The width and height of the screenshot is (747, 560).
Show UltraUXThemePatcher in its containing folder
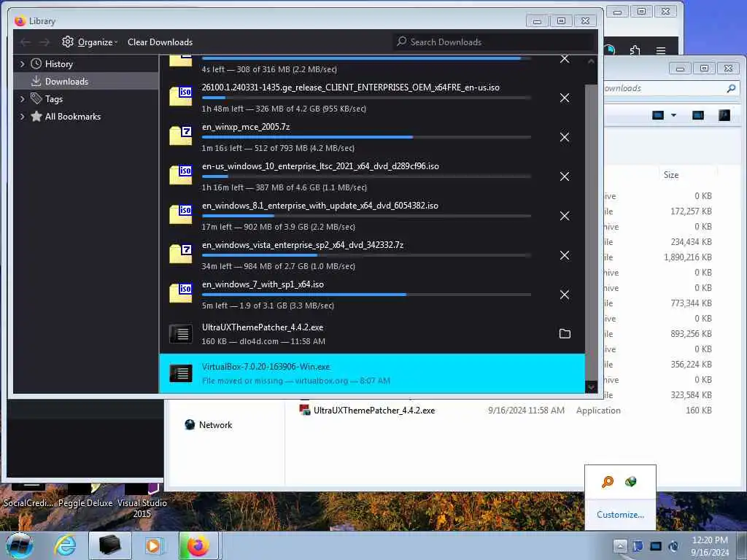[565, 334]
